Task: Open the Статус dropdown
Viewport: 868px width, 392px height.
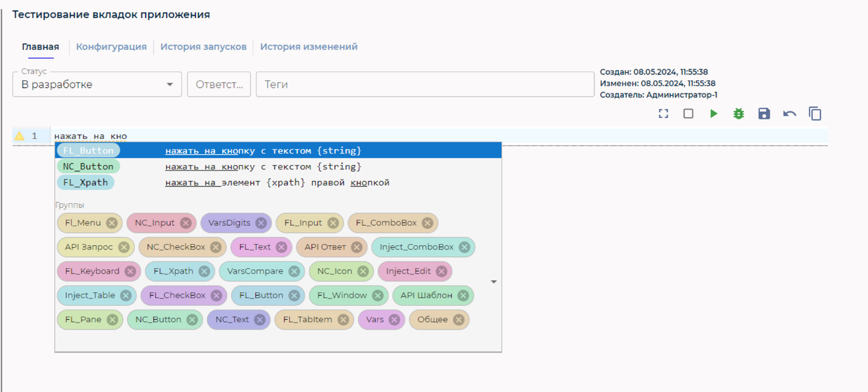Action: (97, 84)
